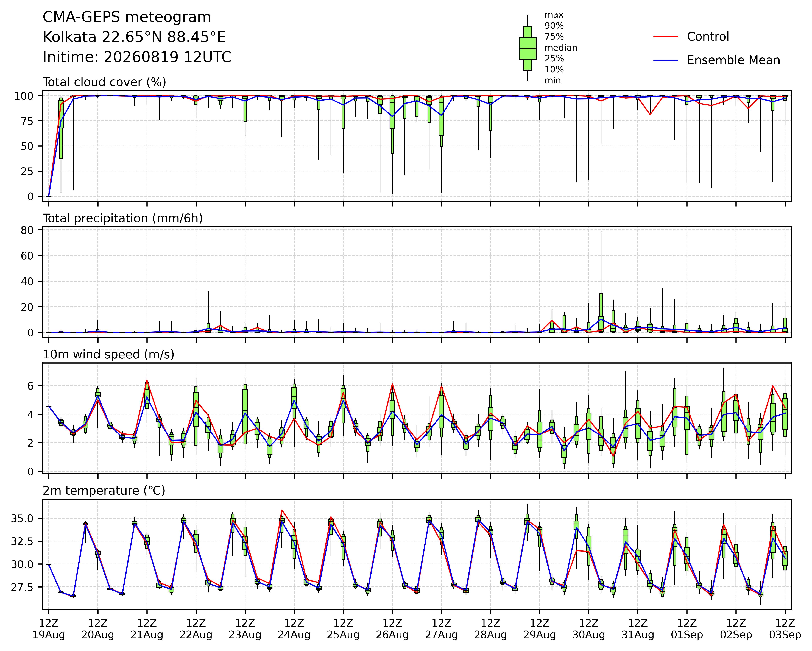
Task: Click the '12Z 27Aug' time axis label
Action: [441, 629]
